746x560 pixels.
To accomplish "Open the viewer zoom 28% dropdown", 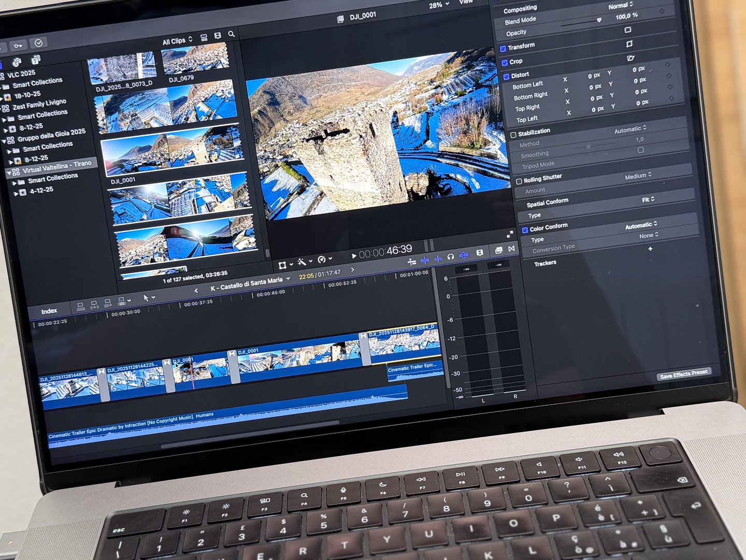I will coord(439,5).
